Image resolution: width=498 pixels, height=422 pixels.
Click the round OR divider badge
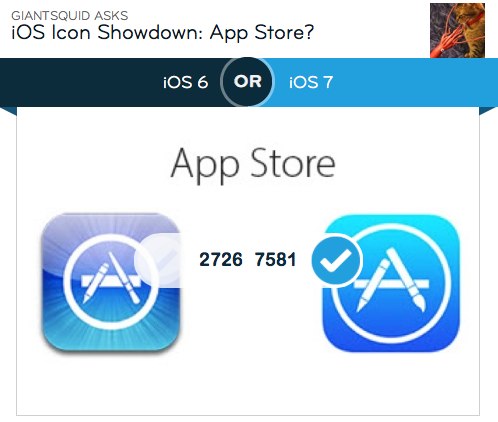247,82
